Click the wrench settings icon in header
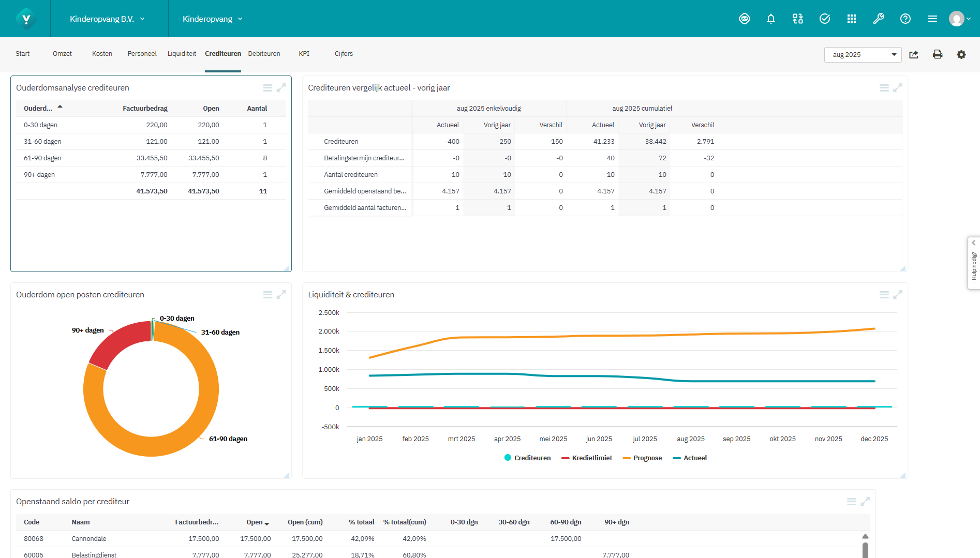Image resolution: width=980 pixels, height=558 pixels. pos(878,19)
